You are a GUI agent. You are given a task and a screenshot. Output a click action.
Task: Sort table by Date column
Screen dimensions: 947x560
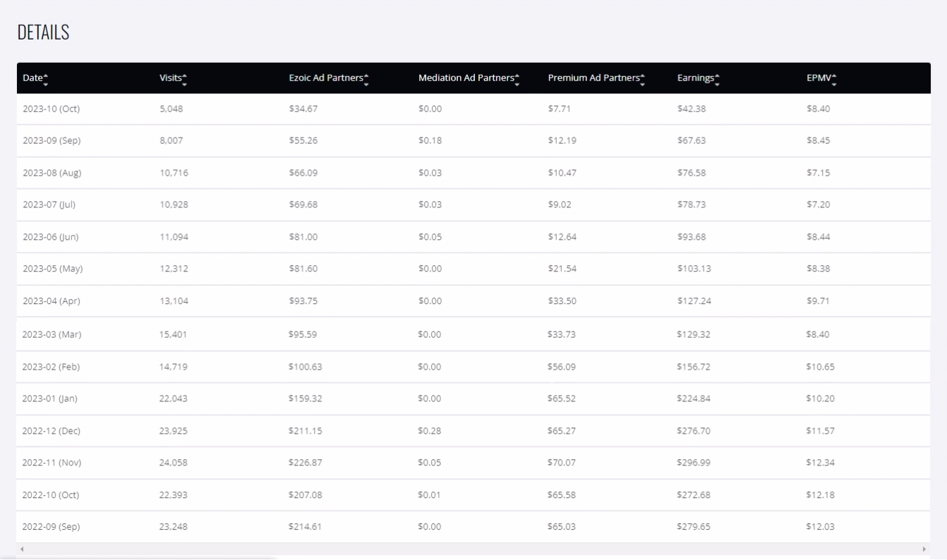coord(35,78)
